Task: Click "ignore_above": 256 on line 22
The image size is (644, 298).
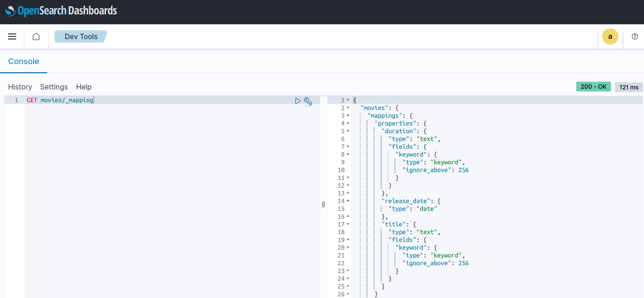Action: (x=435, y=263)
